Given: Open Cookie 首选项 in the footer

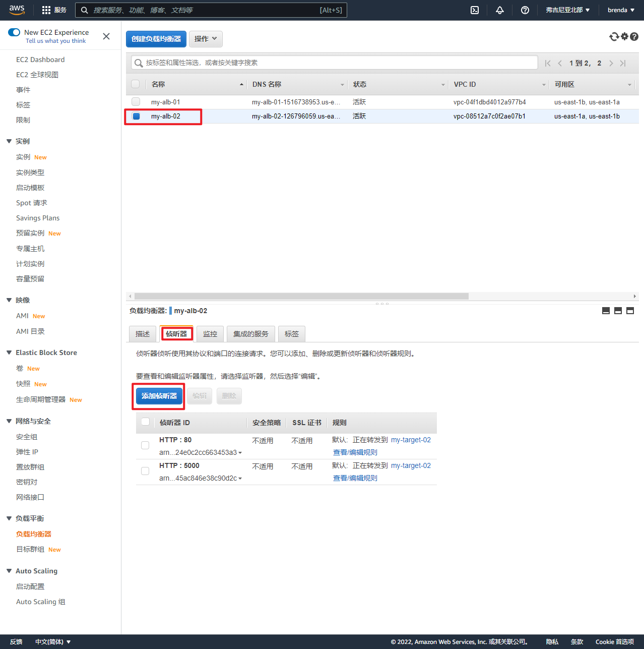Looking at the screenshot, I should coord(615,642).
